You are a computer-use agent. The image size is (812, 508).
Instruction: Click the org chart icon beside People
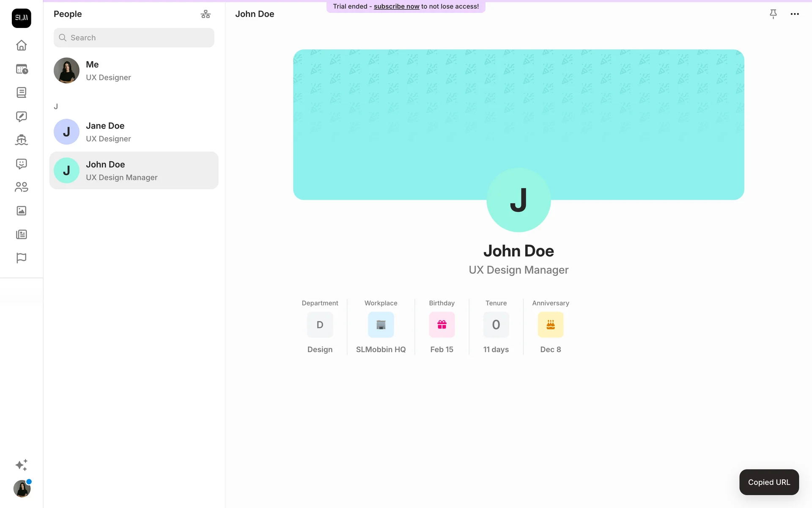206,14
